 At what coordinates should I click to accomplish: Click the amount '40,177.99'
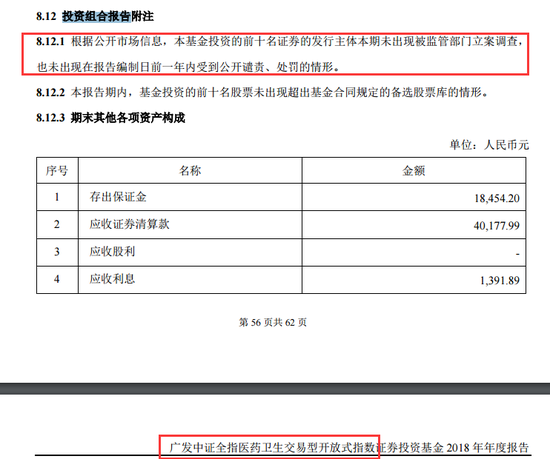point(497,226)
